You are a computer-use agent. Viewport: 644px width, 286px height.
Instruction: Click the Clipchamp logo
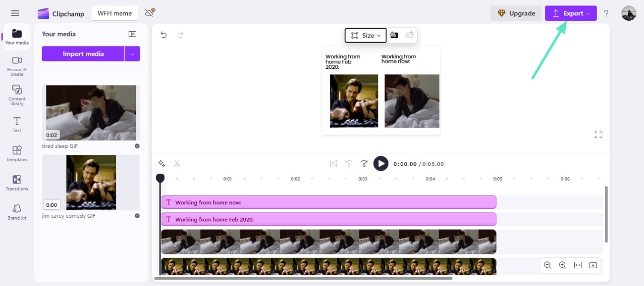61,13
